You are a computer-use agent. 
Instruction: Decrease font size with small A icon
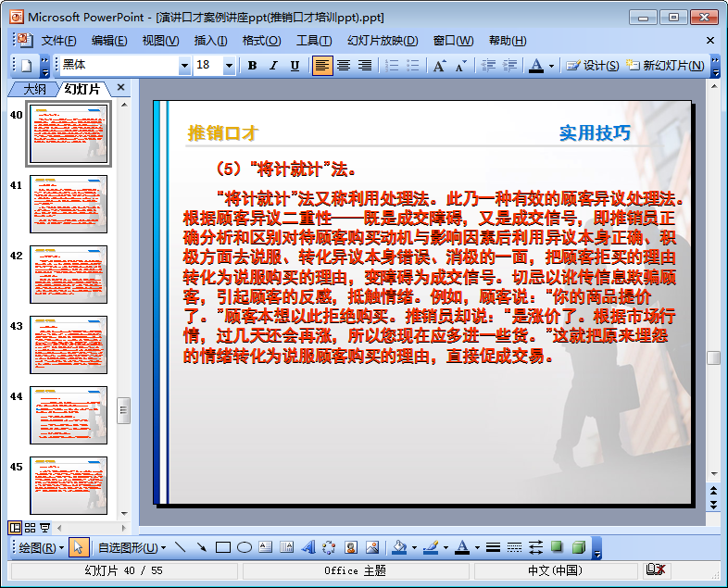point(460,66)
